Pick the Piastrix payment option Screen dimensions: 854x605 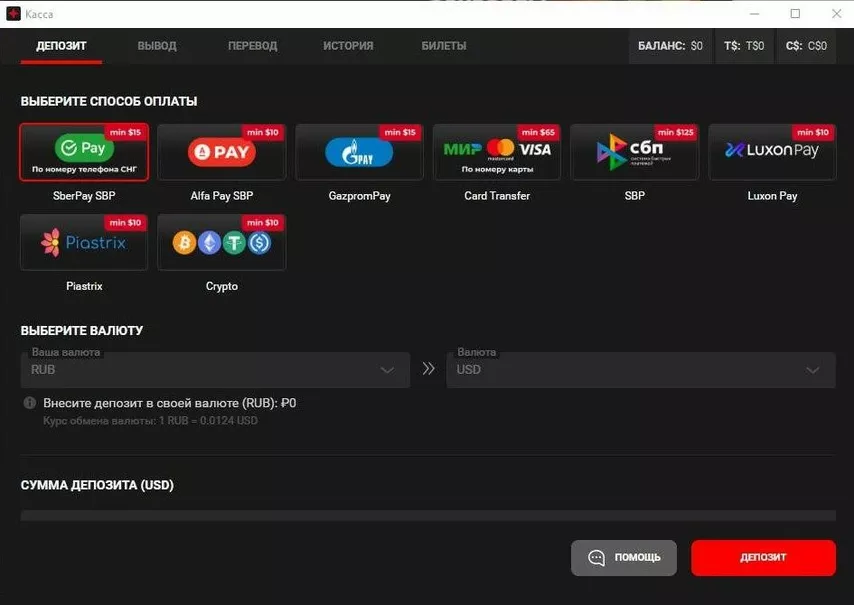[x=84, y=242]
